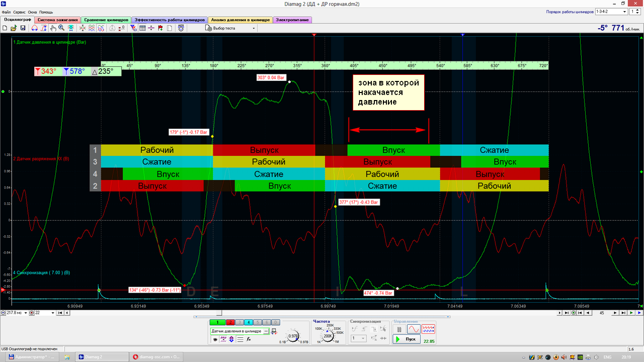Click the diamag-osc.com browser taskbar button

click(x=157, y=356)
